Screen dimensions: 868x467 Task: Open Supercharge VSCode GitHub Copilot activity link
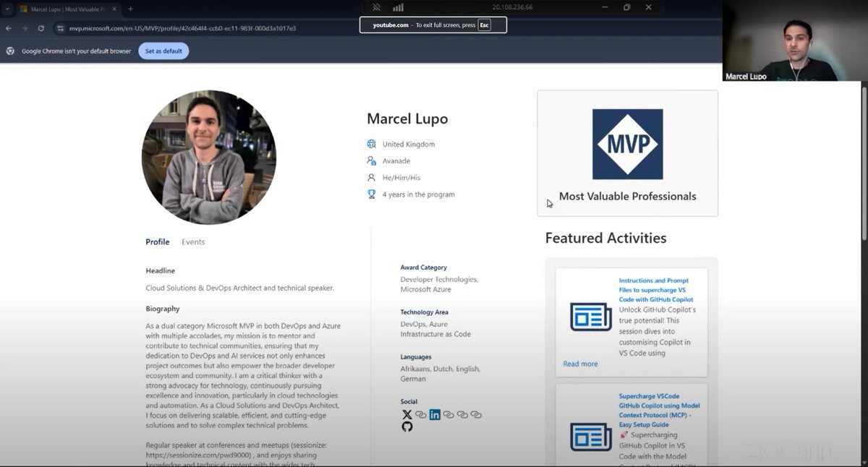point(659,411)
